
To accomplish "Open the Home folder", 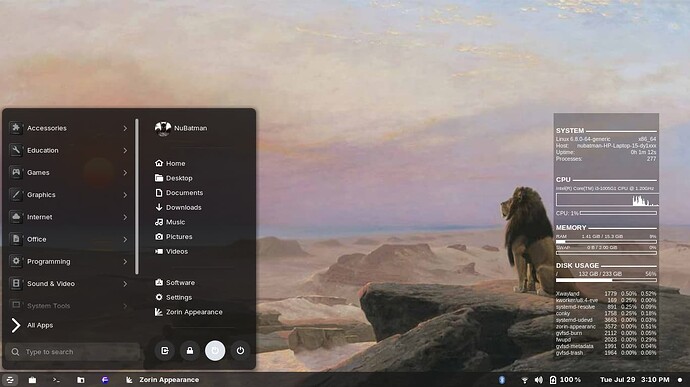I will [x=170, y=163].
